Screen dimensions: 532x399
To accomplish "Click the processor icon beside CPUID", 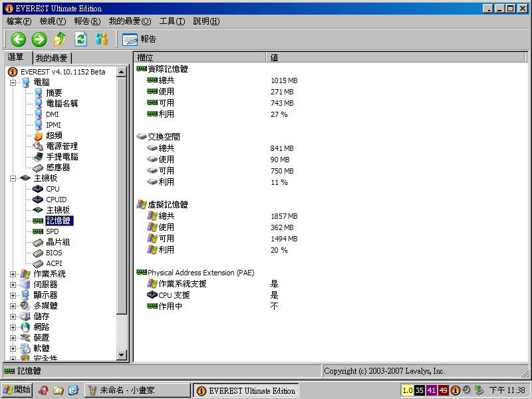I will click(38, 199).
